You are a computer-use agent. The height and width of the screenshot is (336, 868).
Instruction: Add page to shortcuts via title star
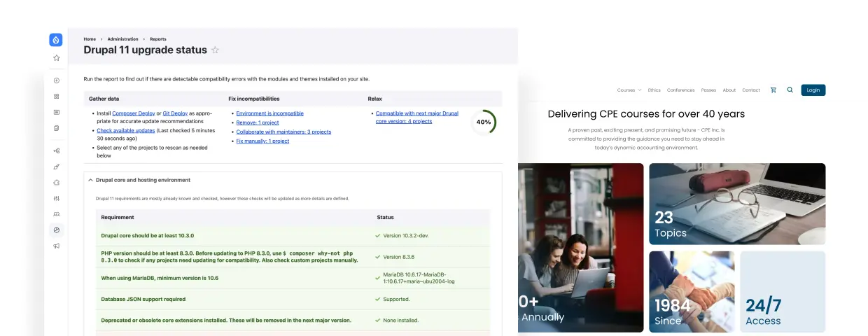coord(215,50)
